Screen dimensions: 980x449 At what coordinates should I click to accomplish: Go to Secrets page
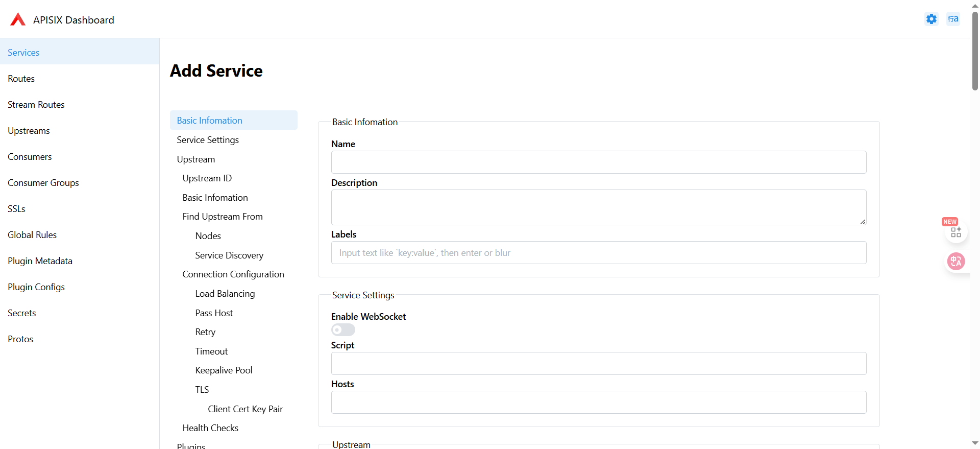(x=80, y=313)
